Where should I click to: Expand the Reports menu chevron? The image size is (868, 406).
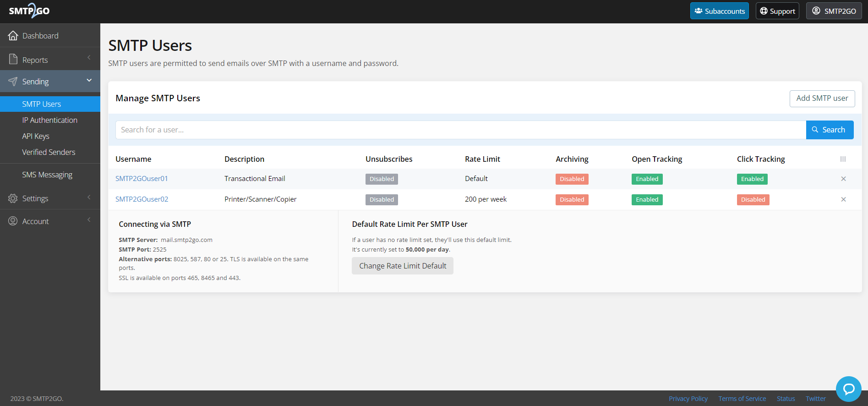click(89, 58)
